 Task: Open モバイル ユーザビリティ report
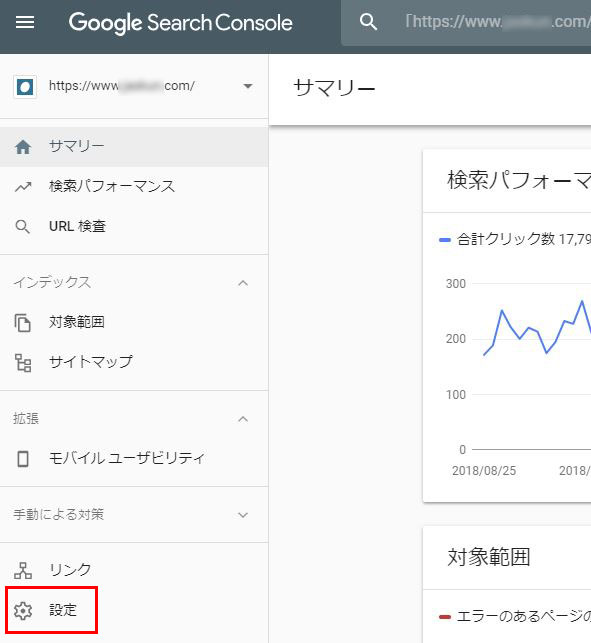coord(134,458)
